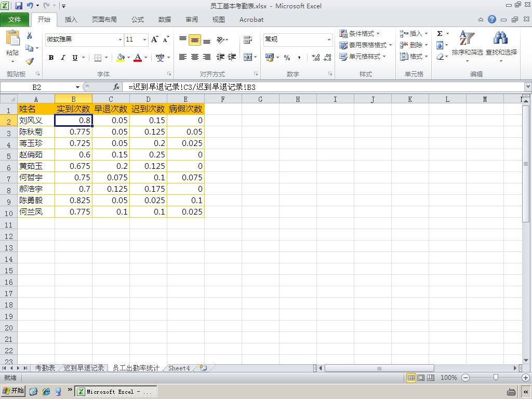This screenshot has height=399, width=532.
Task: Click the Merge and Center icon
Action: click(248, 57)
